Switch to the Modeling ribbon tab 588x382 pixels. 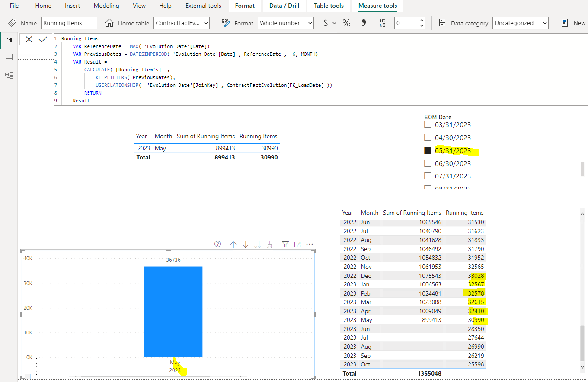[x=106, y=6]
